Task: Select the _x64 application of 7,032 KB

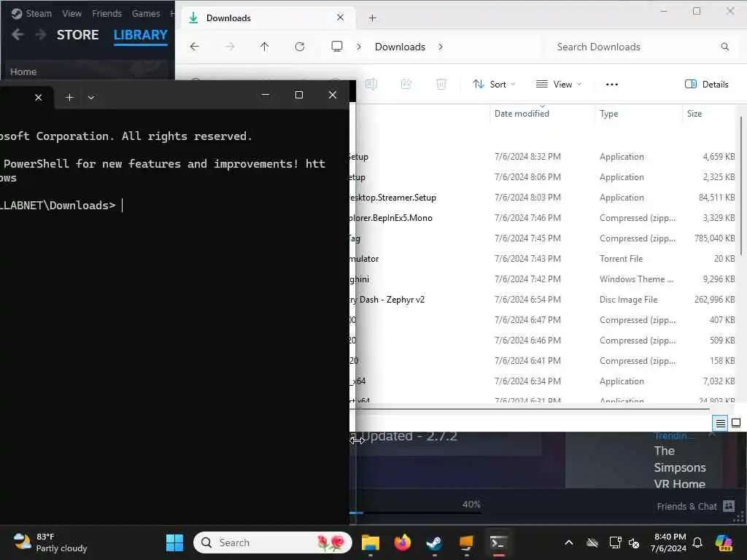Action: (x=543, y=381)
